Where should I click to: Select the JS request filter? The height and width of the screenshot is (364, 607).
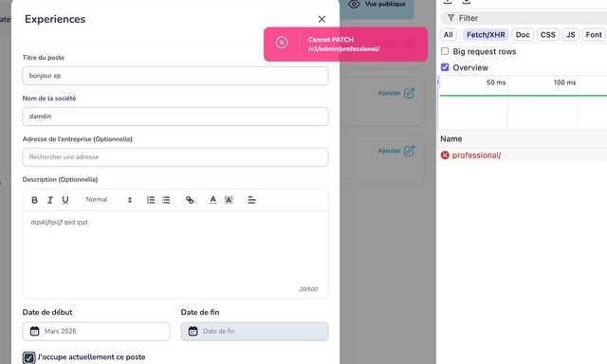571,35
